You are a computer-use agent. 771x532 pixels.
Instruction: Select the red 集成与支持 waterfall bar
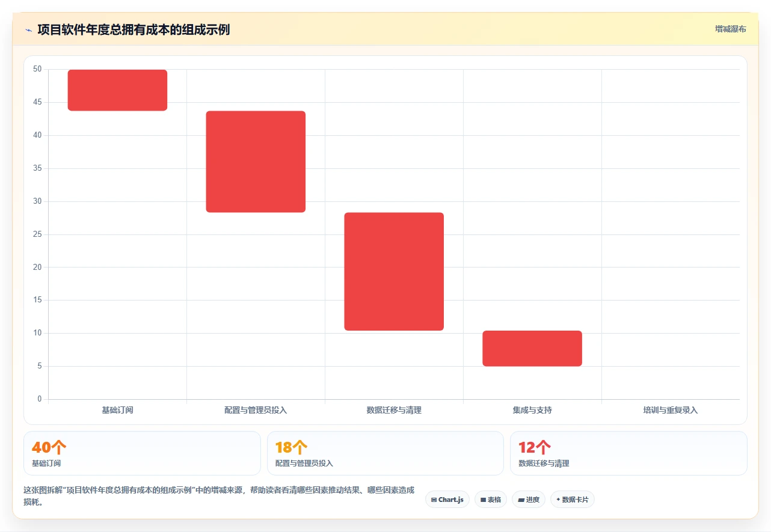click(x=532, y=349)
